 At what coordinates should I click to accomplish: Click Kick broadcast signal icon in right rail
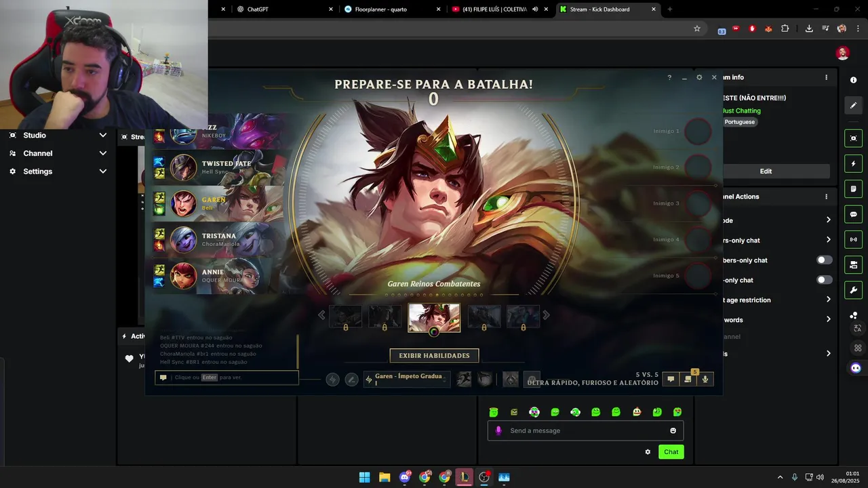853,239
